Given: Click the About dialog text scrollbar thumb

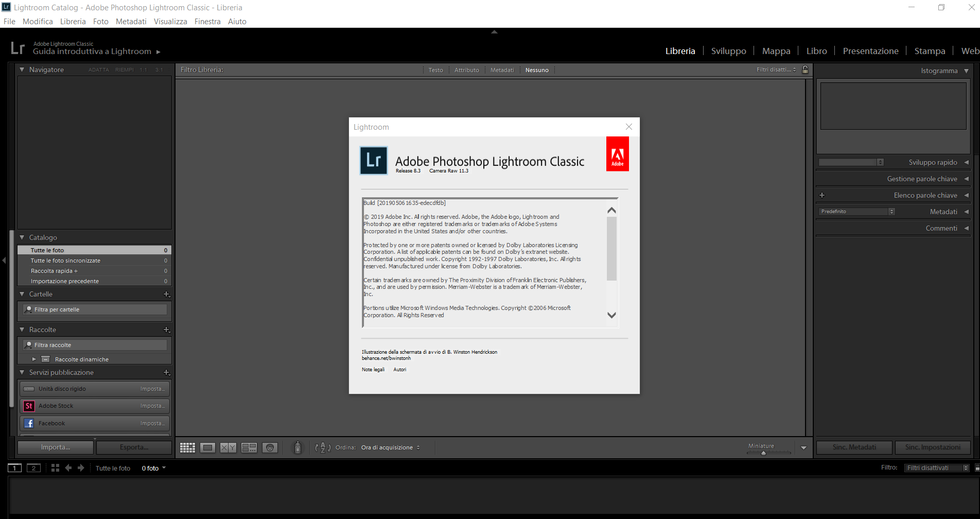Looking at the screenshot, I should [611, 249].
